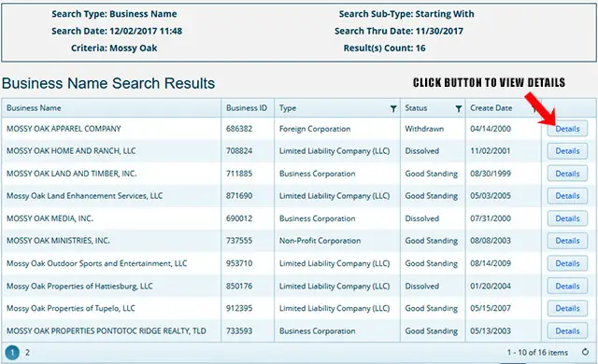Click Business ID 737555
The height and width of the screenshot is (364, 598).
[x=239, y=241]
